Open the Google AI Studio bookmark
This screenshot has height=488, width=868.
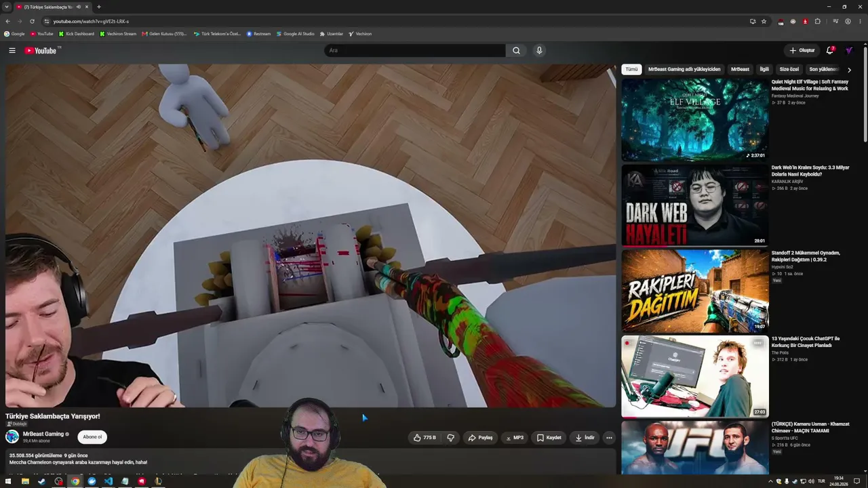pyautogui.click(x=296, y=34)
